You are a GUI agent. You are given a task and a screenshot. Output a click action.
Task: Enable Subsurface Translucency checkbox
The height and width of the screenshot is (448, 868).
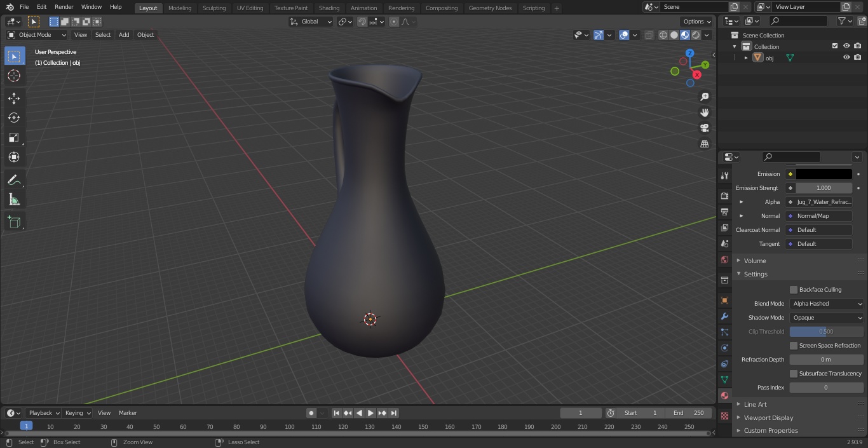click(x=794, y=374)
